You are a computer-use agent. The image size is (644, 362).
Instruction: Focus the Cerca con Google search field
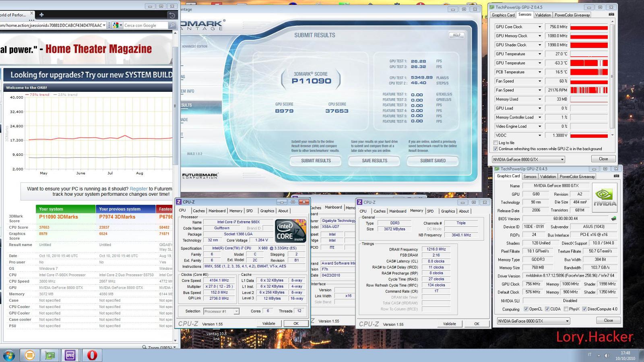[x=145, y=25]
